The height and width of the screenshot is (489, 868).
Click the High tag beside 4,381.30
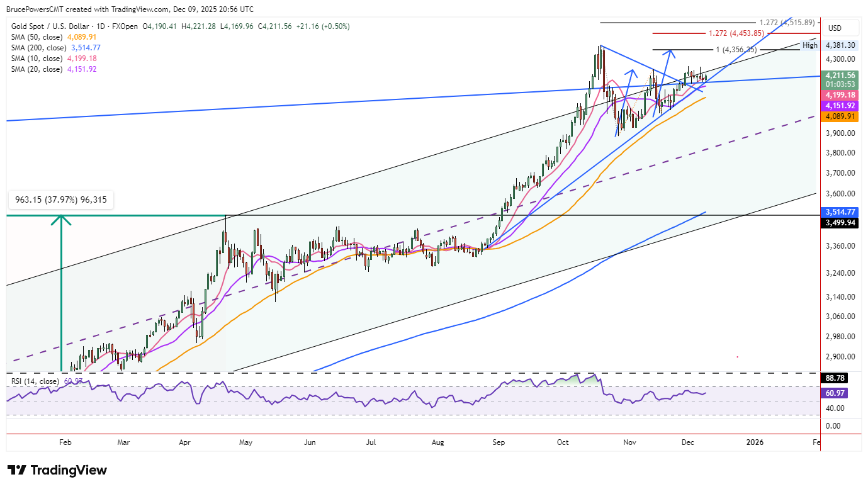809,45
